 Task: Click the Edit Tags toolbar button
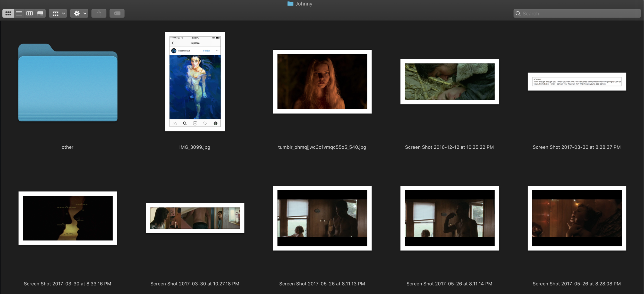click(x=117, y=13)
